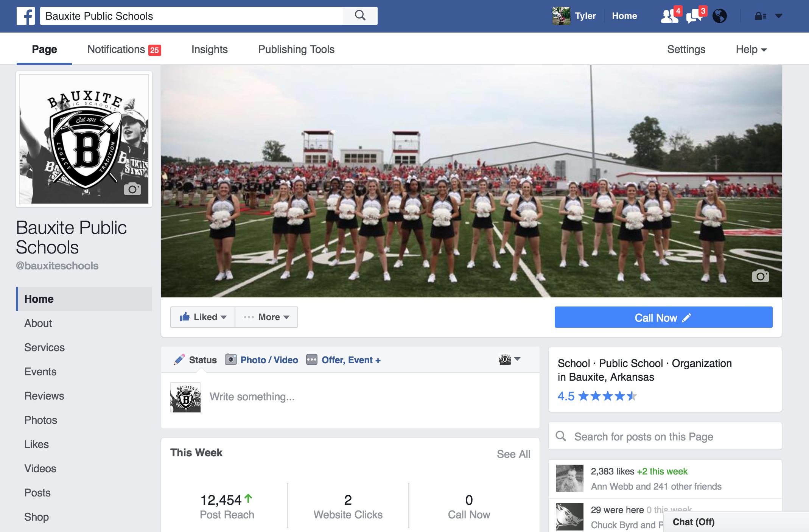Open About in left sidebar
Screen dimensions: 809x532
tap(38, 323)
